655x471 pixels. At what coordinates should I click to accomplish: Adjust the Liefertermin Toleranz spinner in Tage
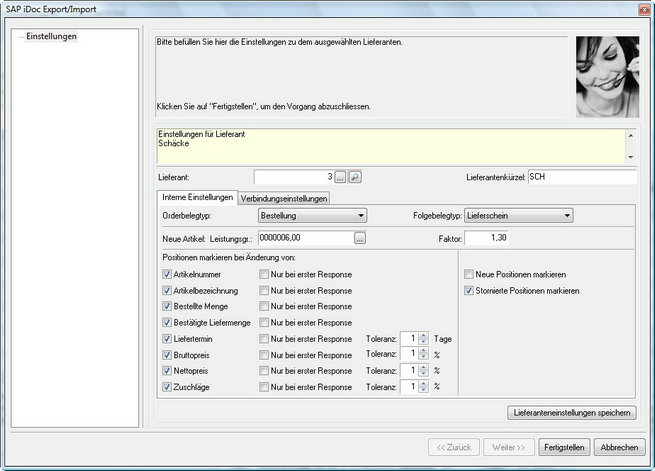[x=423, y=339]
